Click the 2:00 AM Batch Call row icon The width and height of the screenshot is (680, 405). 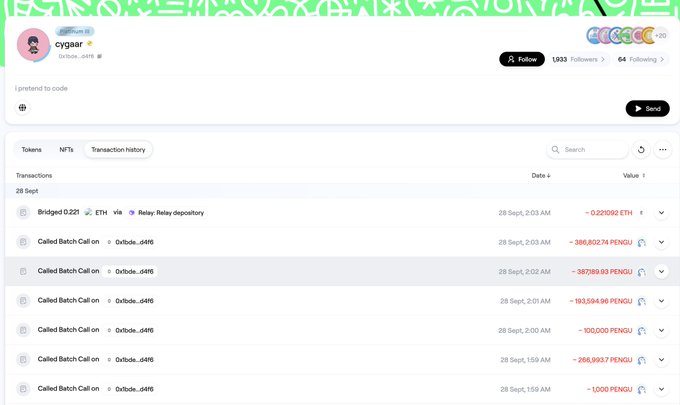[x=23, y=330]
